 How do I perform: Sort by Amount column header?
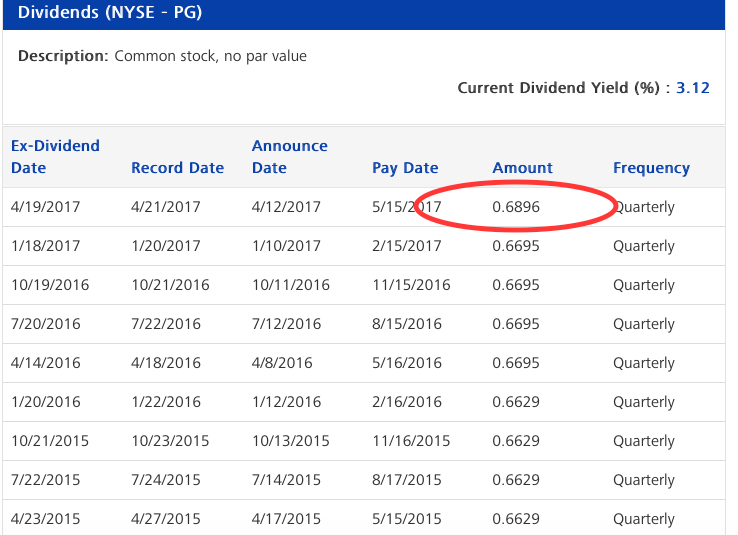coord(522,168)
